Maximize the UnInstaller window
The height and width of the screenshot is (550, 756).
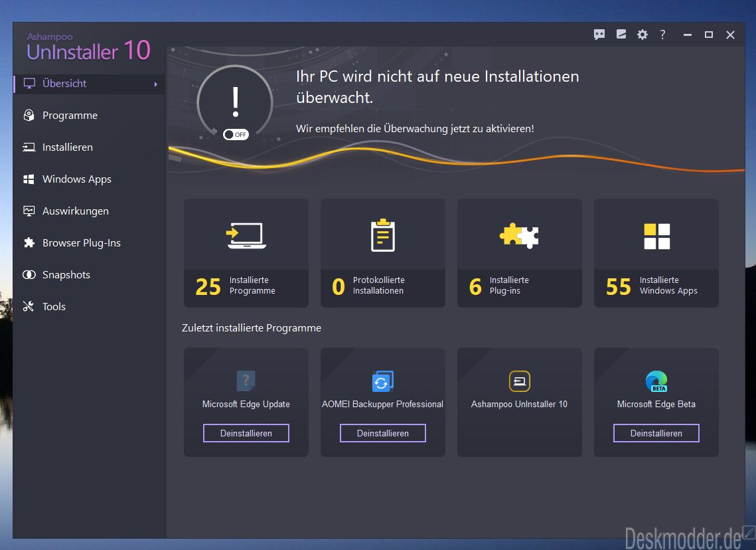pos(709,35)
